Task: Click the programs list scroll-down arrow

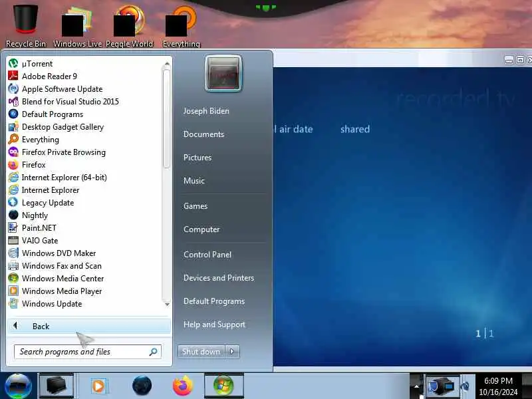Action: pyautogui.click(x=167, y=305)
